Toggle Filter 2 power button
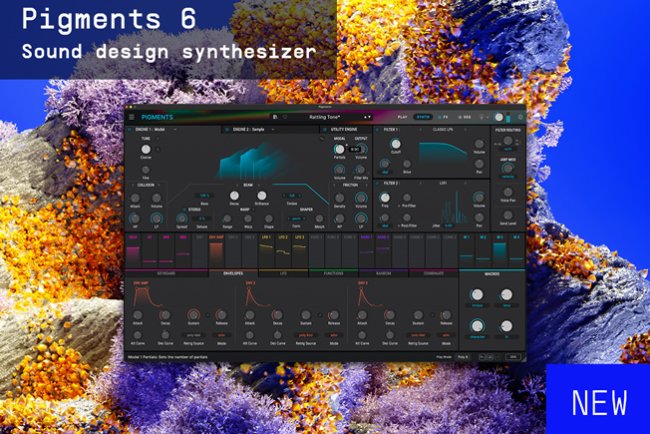Viewport: 650px width, 434px height. click(378, 183)
